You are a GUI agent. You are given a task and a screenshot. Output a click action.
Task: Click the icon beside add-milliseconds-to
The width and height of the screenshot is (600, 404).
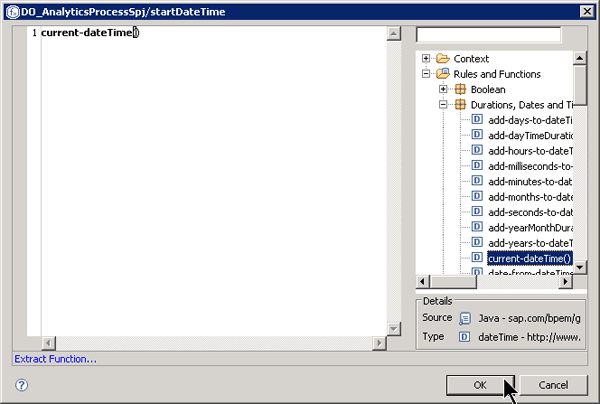tap(477, 165)
